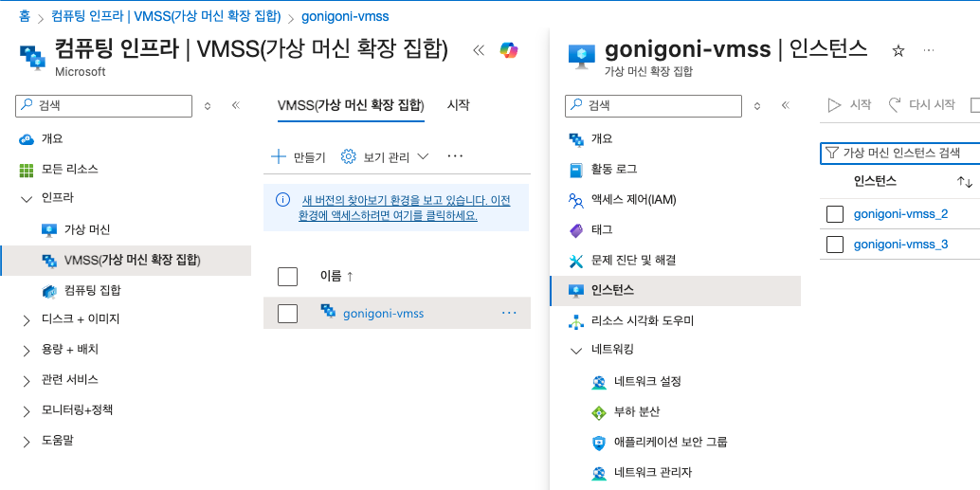Click the 만들기 button
The image size is (980, 490).
(299, 157)
